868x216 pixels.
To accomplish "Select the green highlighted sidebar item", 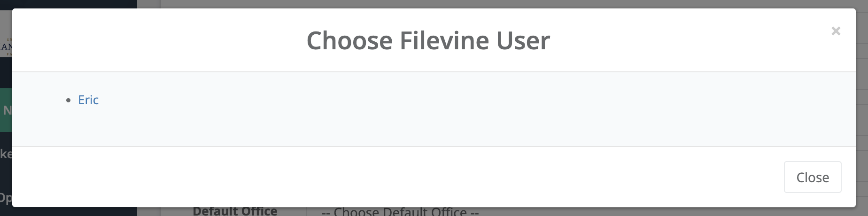I will [x=6, y=110].
